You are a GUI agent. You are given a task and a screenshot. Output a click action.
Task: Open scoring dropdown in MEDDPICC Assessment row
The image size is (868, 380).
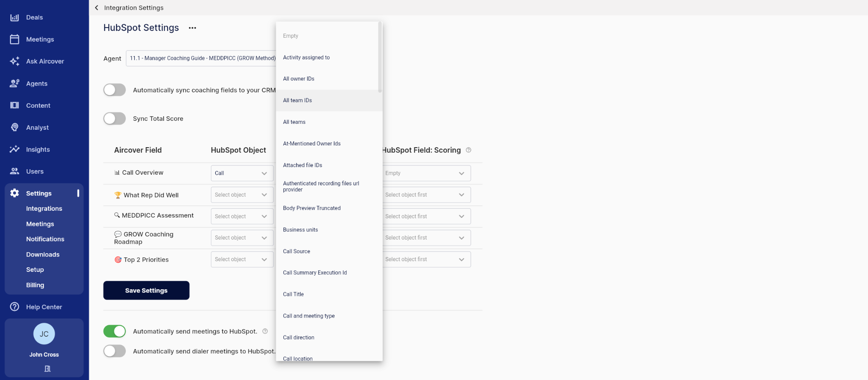(426, 216)
